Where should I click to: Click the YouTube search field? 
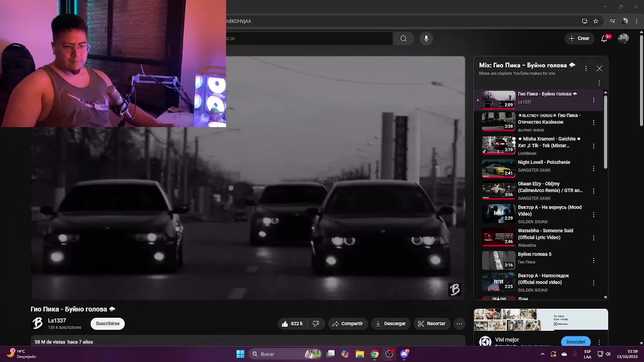coord(309,38)
